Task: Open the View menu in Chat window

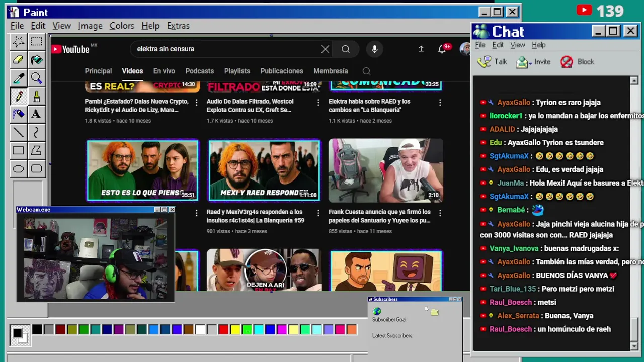Action: tap(518, 45)
